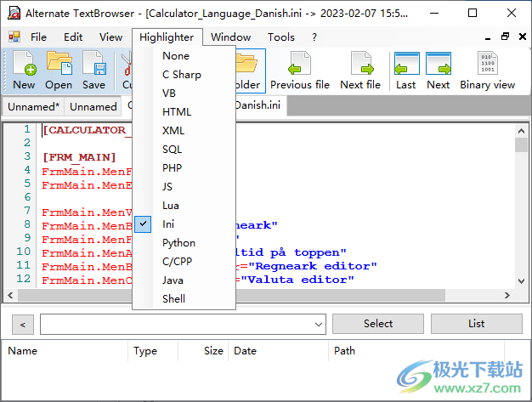
Task: Click the Next window toolbar icon
Action: pyautogui.click(x=439, y=71)
